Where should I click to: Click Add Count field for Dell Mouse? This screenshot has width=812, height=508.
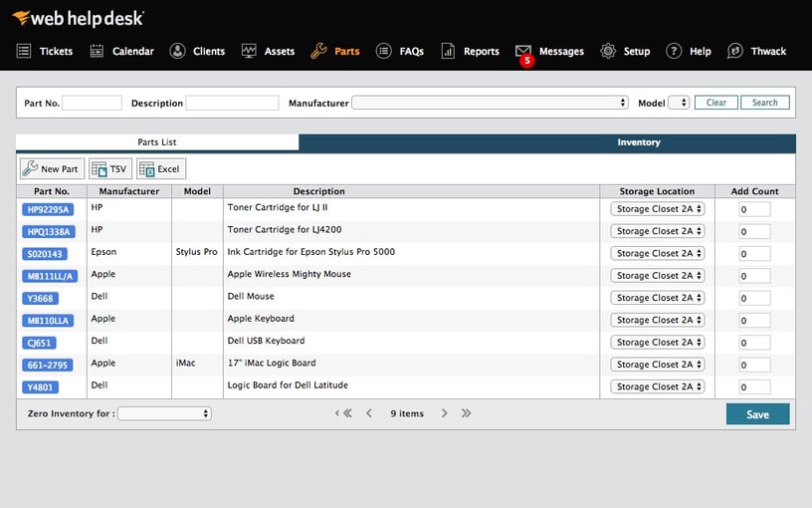coord(754,298)
